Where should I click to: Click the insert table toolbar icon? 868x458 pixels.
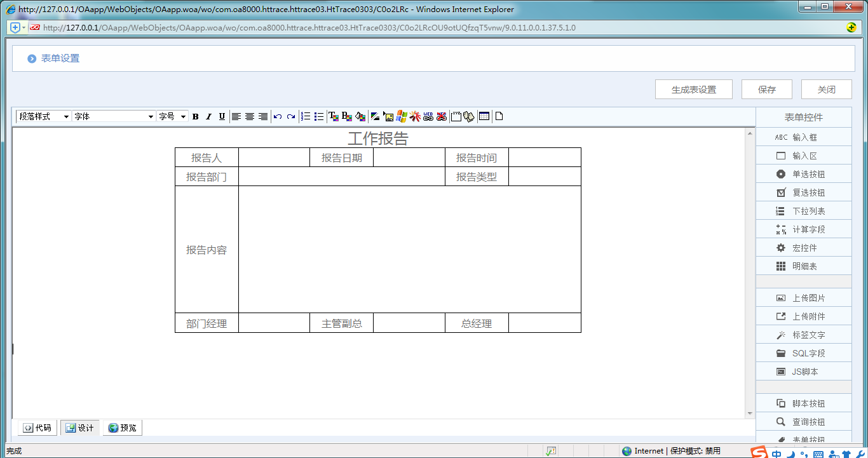coord(484,117)
